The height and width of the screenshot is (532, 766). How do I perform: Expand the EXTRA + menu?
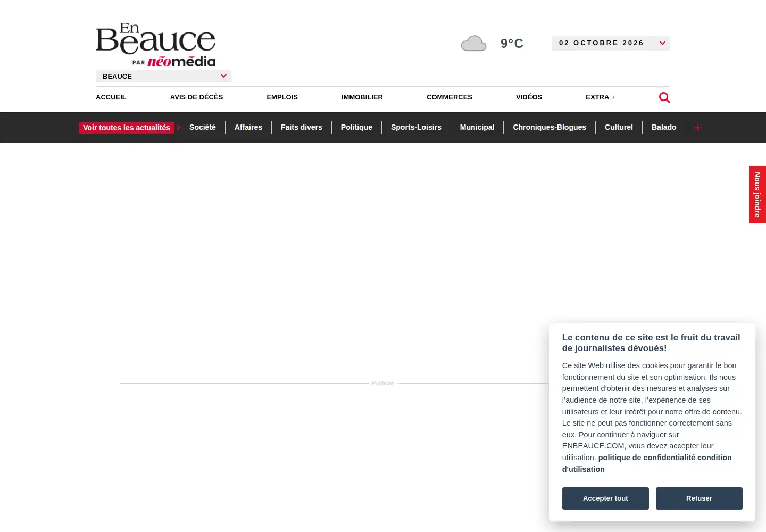601,97
